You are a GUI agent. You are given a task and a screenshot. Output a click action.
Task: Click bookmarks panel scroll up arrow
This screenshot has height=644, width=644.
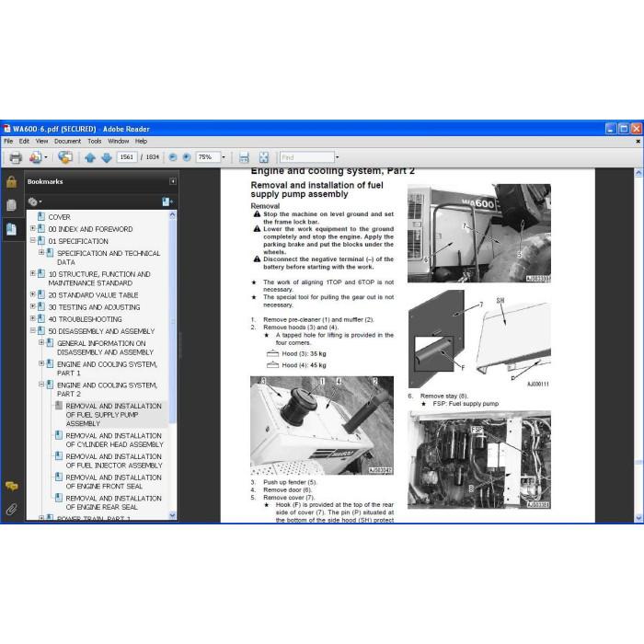click(172, 214)
